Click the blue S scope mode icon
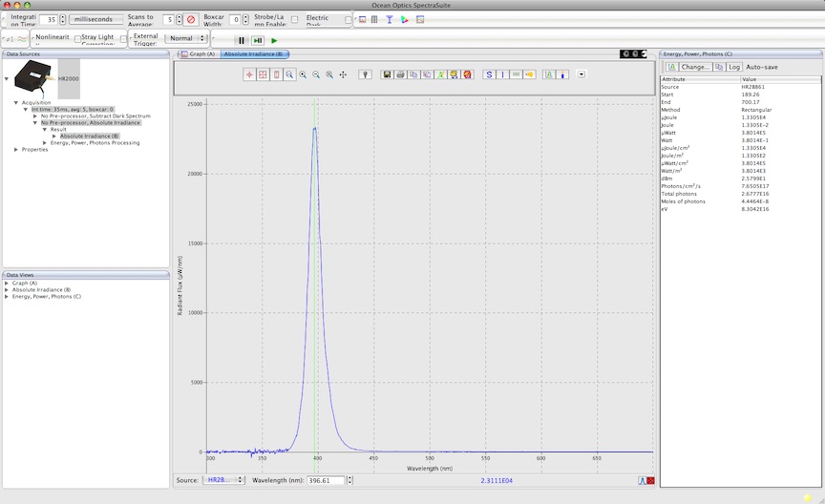This screenshot has height=504, width=825. 489,74
